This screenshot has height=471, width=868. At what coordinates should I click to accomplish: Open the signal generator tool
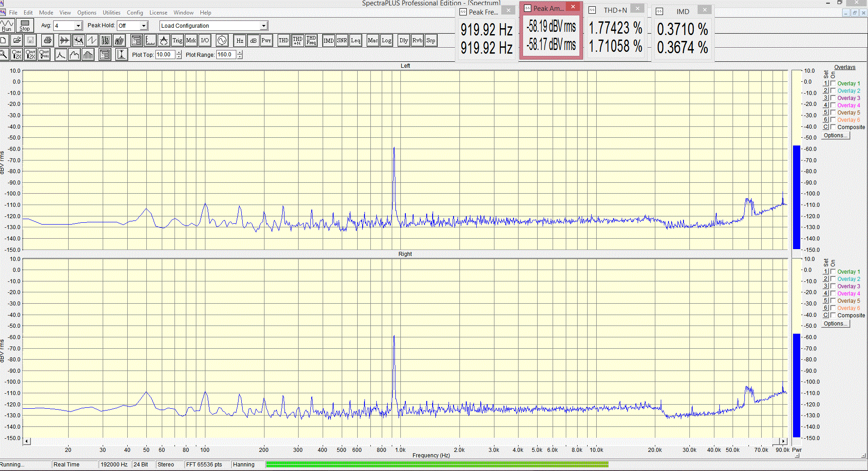222,40
